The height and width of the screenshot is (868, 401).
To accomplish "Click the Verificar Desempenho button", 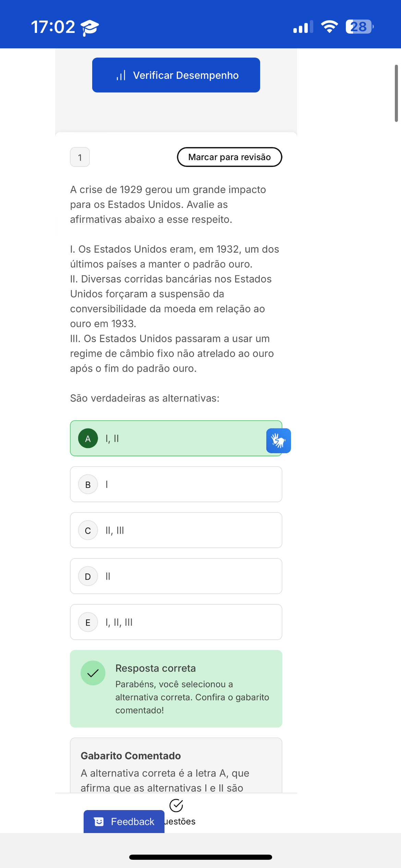I will click(x=176, y=75).
